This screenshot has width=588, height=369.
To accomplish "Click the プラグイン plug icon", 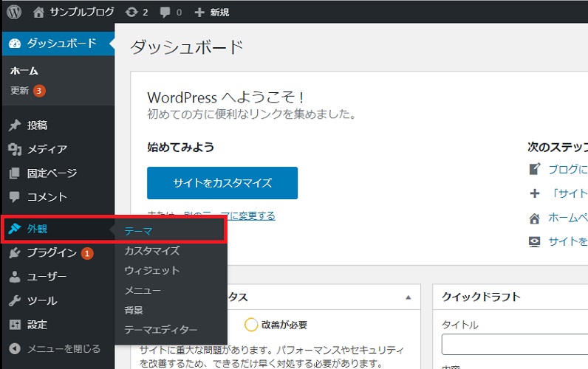I will (x=14, y=253).
